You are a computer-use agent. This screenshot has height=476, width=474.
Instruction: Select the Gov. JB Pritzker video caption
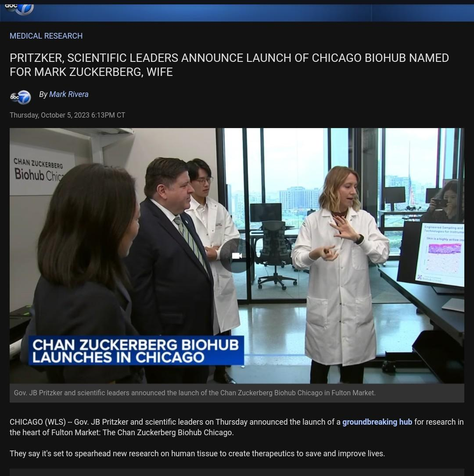(x=194, y=393)
